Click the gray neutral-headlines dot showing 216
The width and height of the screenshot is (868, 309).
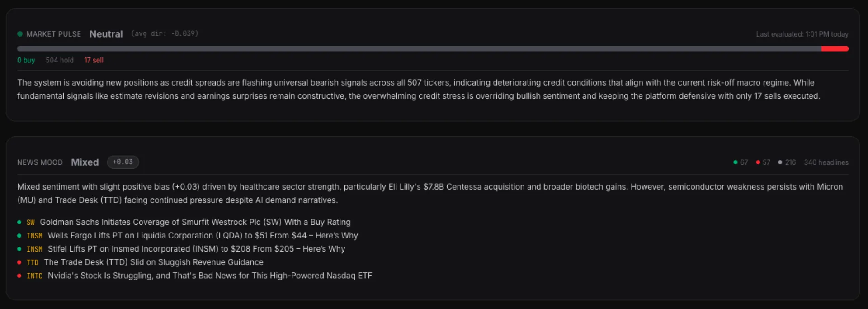click(x=780, y=162)
